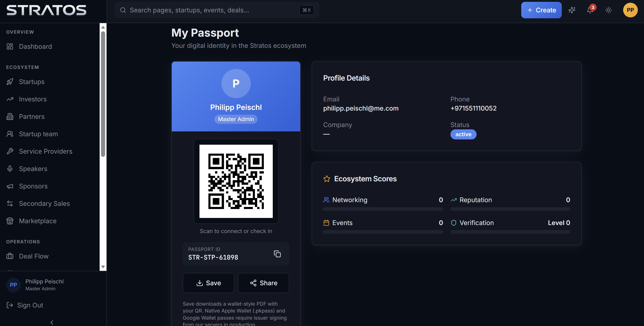Click the passport QR code
644x326 pixels.
click(236, 181)
